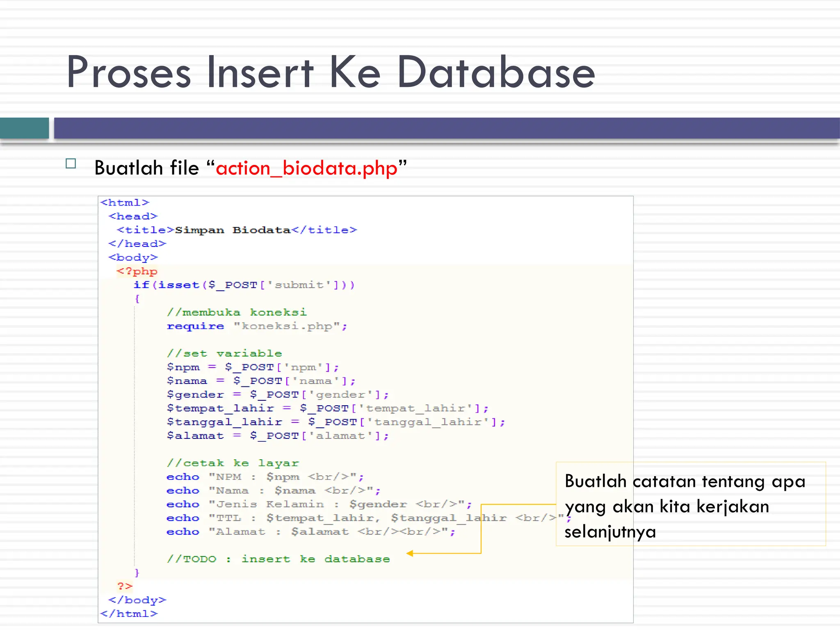The height and width of the screenshot is (630, 840).
Task: Click the comment "//membuka koneksi"
Action: (237, 313)
